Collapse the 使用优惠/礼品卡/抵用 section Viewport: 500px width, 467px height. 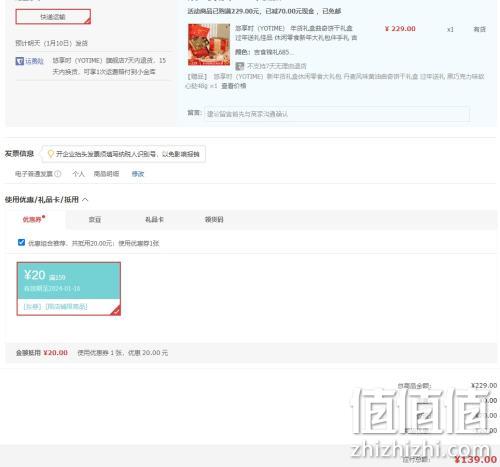(85, 199)
